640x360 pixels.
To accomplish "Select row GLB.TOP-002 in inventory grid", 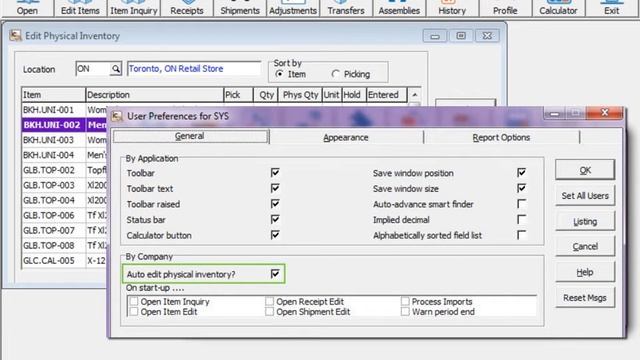I will point(64,170).
